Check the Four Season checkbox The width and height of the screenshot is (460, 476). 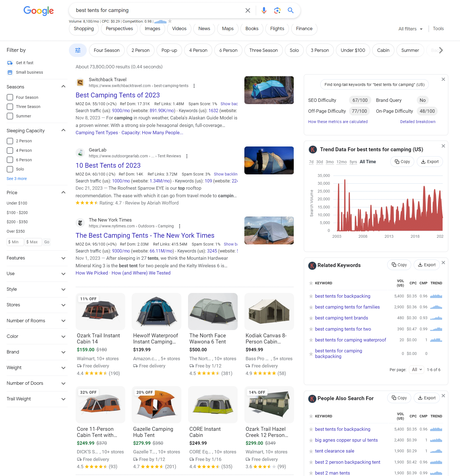click(x=10, y=97)
